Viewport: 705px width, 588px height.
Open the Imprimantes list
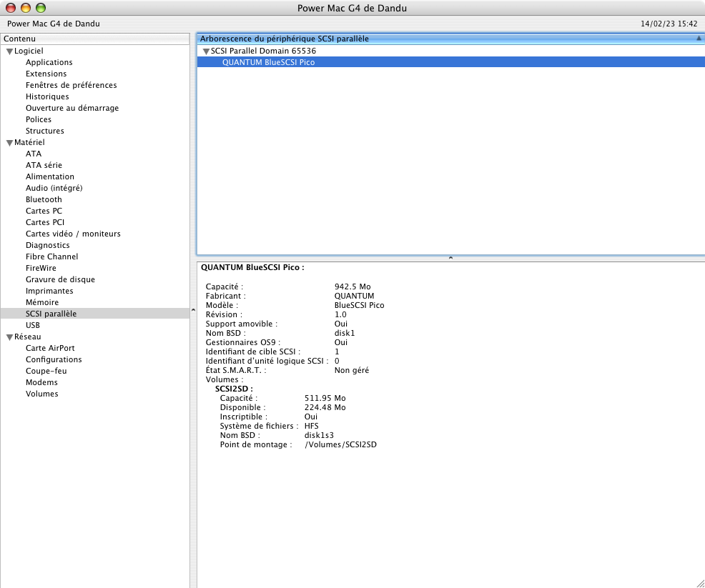pyautogui.click(x=49, y=291)
